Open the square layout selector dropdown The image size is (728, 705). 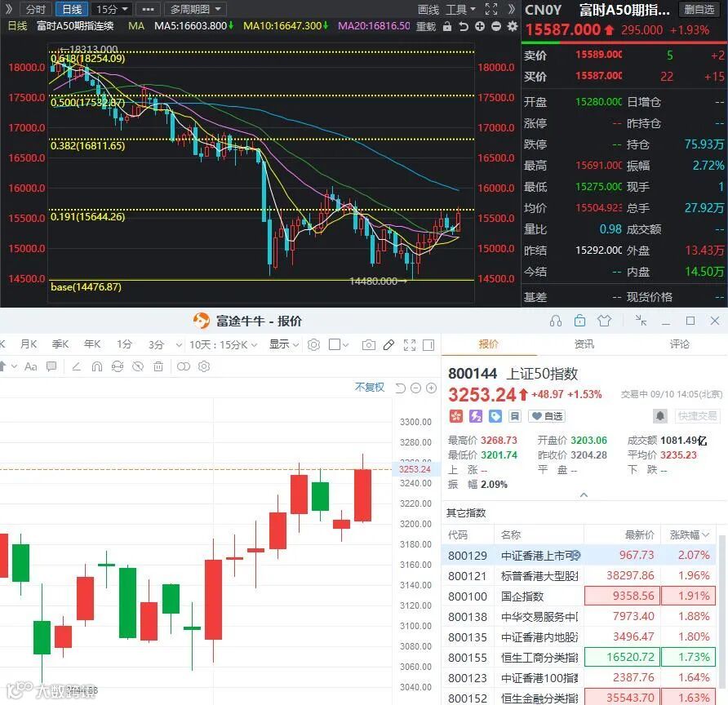pyautogui.click(x=339, y=345)
